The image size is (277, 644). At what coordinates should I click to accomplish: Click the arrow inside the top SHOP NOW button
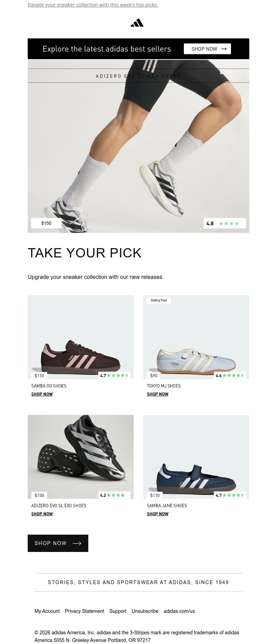click(x=224, y=49)
